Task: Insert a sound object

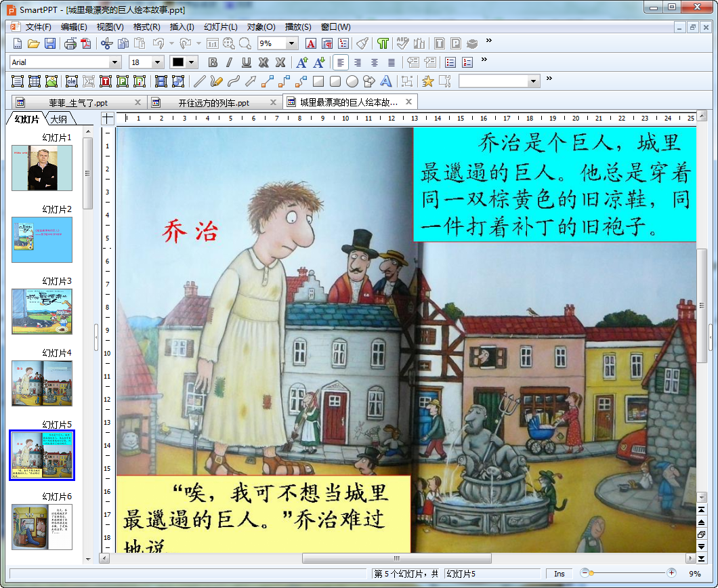Action: point(177,81)
